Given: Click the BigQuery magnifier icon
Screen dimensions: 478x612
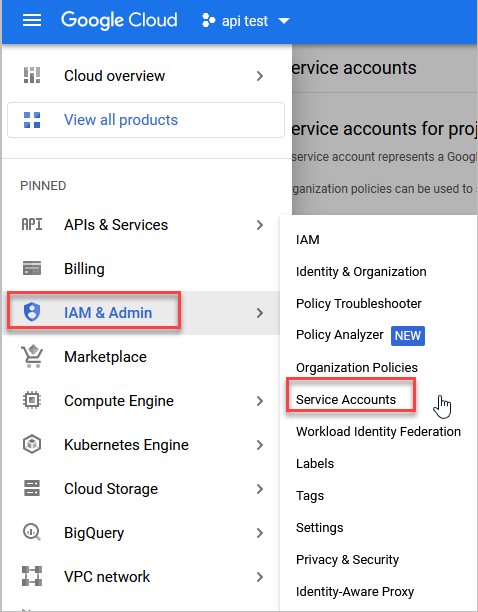Looking at the screenshot, I should coord(32,532).
